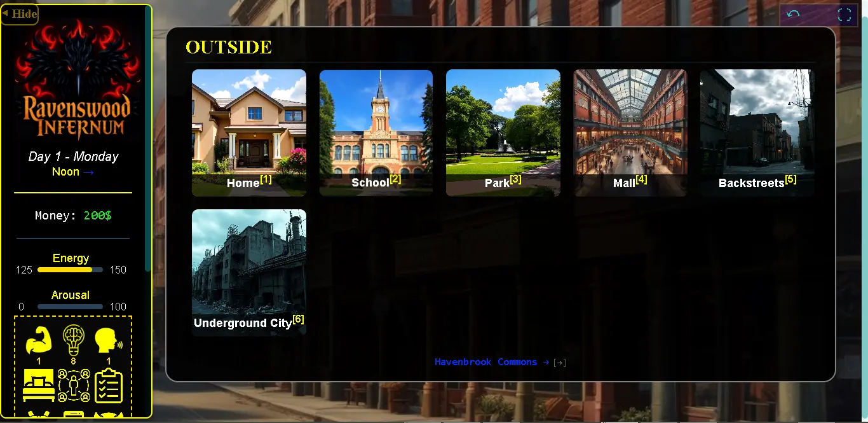Open the people network relationships icon
Viewport: 868px width, 423px height.
tap(73, 385)
